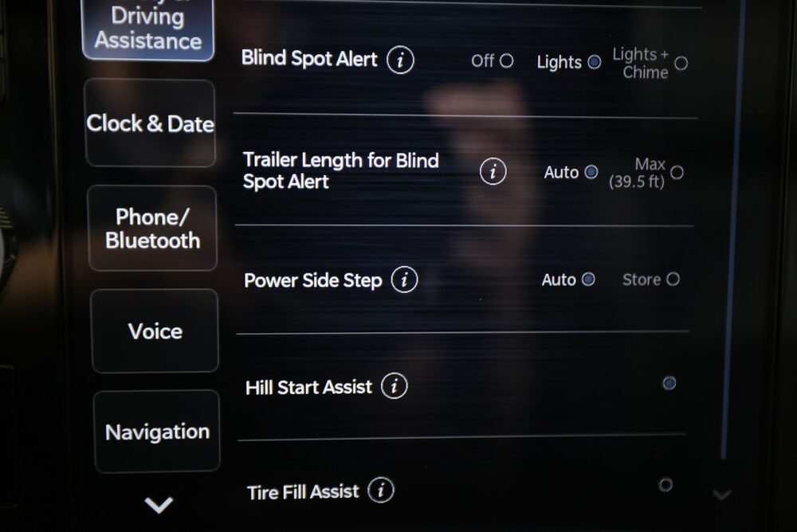View Hill Start Assist information icon
797x532 pixels.
(x=394, y=386)
